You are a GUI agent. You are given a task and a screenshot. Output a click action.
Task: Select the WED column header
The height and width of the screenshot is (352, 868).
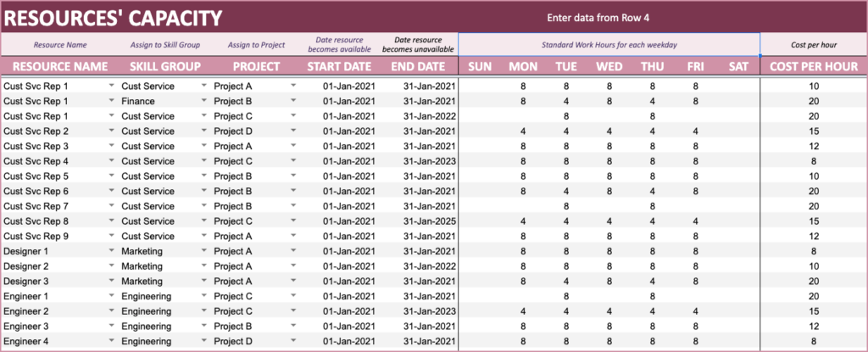click(x=609, y=66)
